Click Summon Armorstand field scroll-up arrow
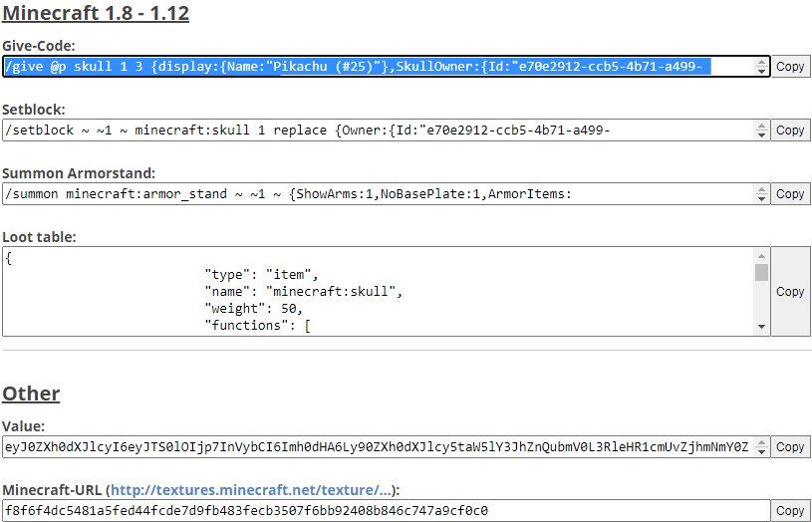Image resolution: width=812 pixels, height=522 pixels. click(762, 189)
